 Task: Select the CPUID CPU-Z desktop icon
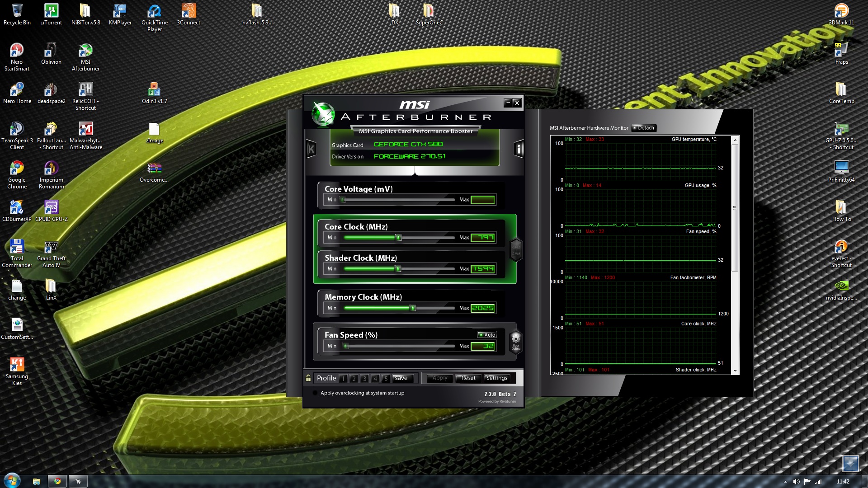[52, 211]
